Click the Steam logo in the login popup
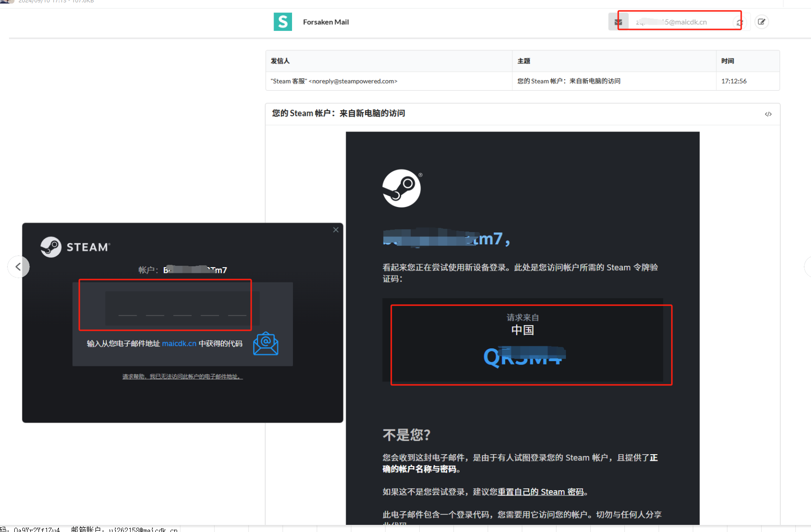811x532 pixels. coord(75,247)
